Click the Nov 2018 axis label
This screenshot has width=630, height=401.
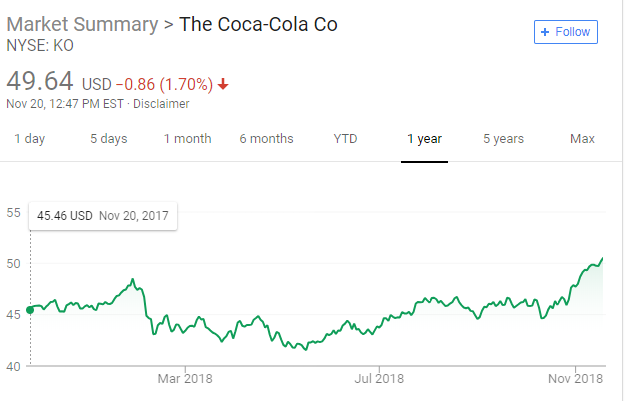pyautogui.click(x=575, y=378)
